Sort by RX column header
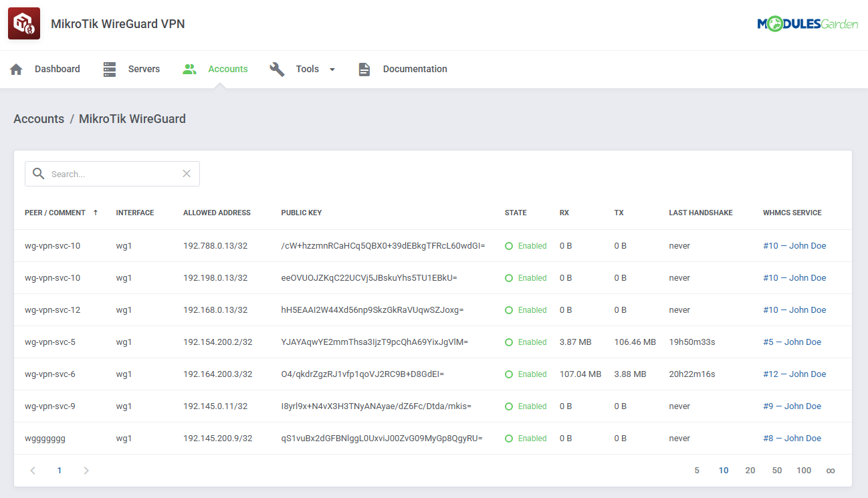868x498 pixels. coord(564,213)
